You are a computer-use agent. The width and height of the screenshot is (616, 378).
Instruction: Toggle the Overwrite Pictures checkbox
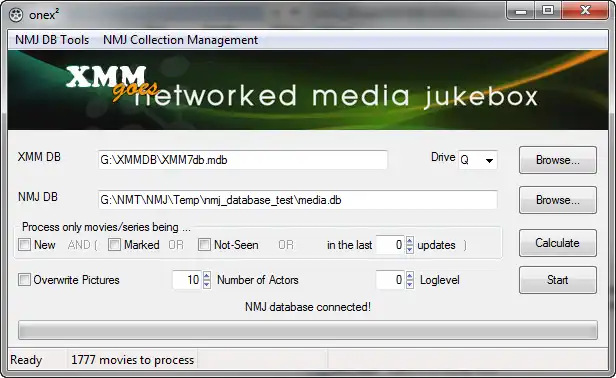(24, 280)
